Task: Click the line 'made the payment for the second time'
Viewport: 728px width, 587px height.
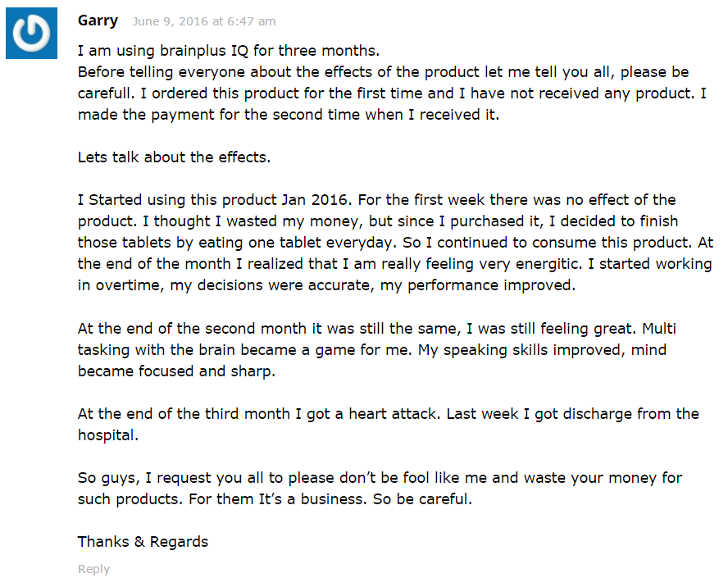Action: 289,114
